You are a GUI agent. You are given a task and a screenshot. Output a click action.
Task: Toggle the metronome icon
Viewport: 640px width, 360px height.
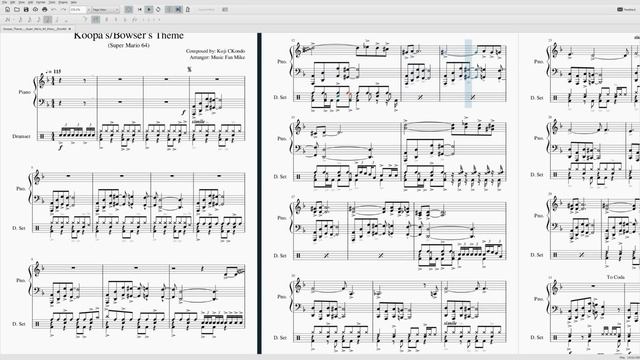pyautogui.click(x=188, y=9)
